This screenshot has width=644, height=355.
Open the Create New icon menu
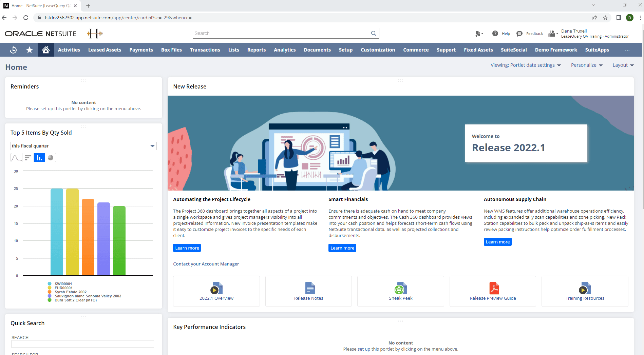(479, 34)
